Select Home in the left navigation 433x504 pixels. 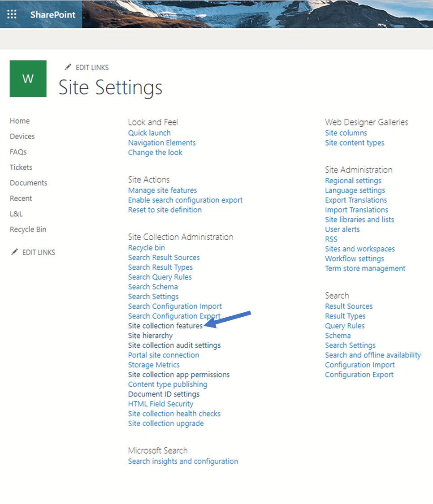(x=20, y=121)
